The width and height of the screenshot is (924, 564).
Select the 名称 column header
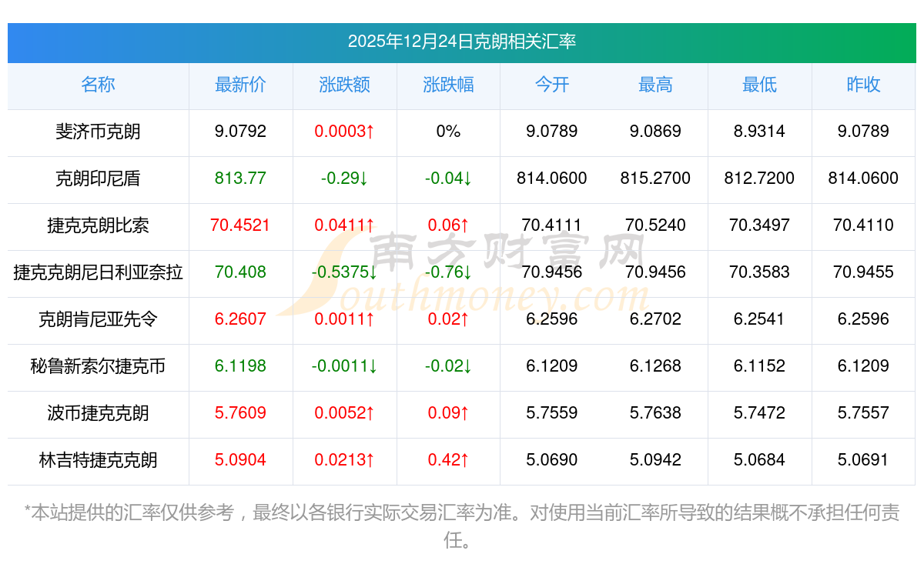click(x=98, y=85)
